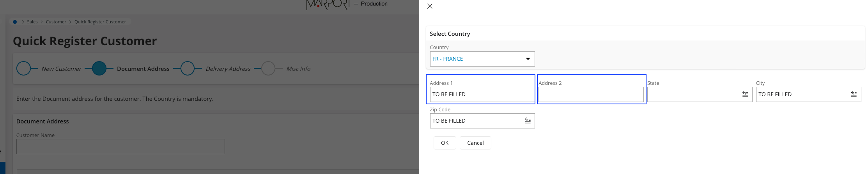
Task: Select the New Customer step circle
Action: coord(23,69)
